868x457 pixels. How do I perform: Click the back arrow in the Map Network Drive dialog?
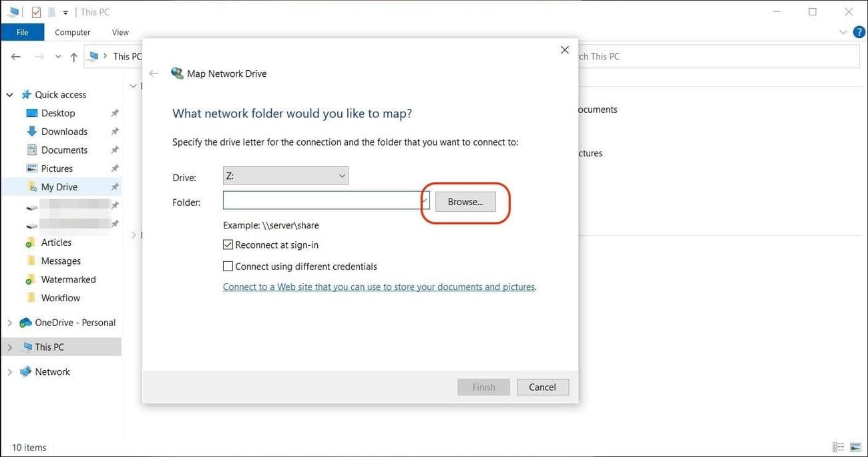(x=154, y=73)
